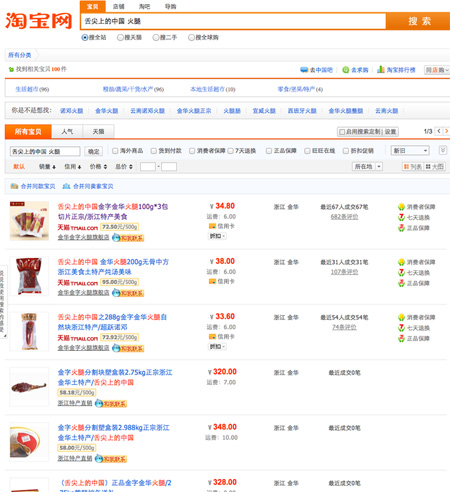Open the 设置 link beside 启用搜索定制
Screen dimensions: 450x492
click(390, 132)
